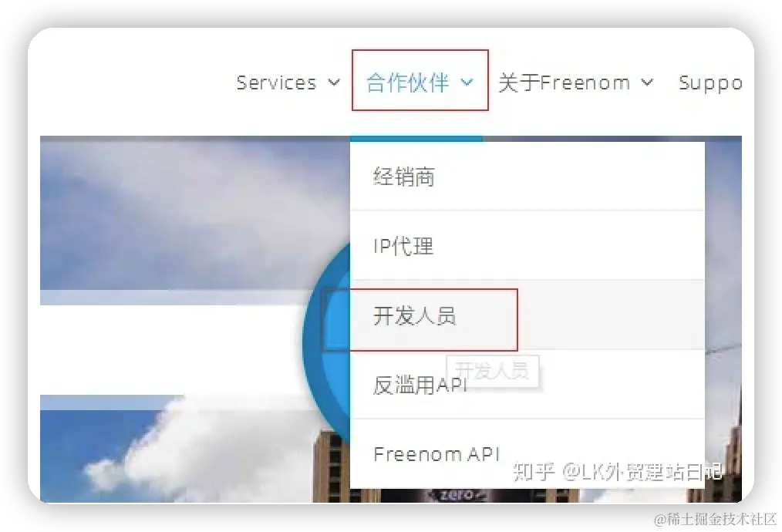Open the Freenom API menu entry
Screen dimensions: 782x532
[x=528, y=453]
